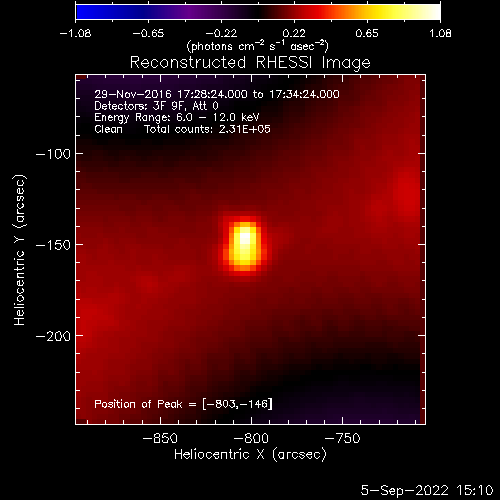Screen dimensions: 500x500
Task: Click the Position of Peak annotation
Action: coord(183,404)
